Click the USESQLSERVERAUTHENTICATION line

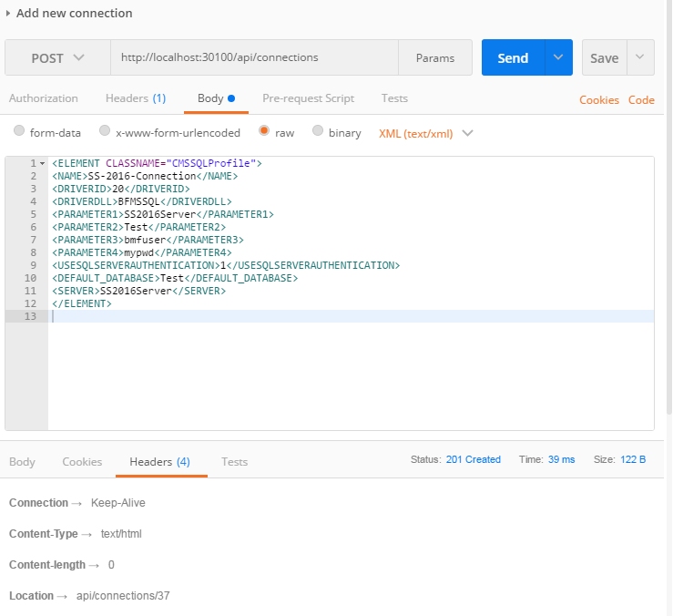coord(226,265)
